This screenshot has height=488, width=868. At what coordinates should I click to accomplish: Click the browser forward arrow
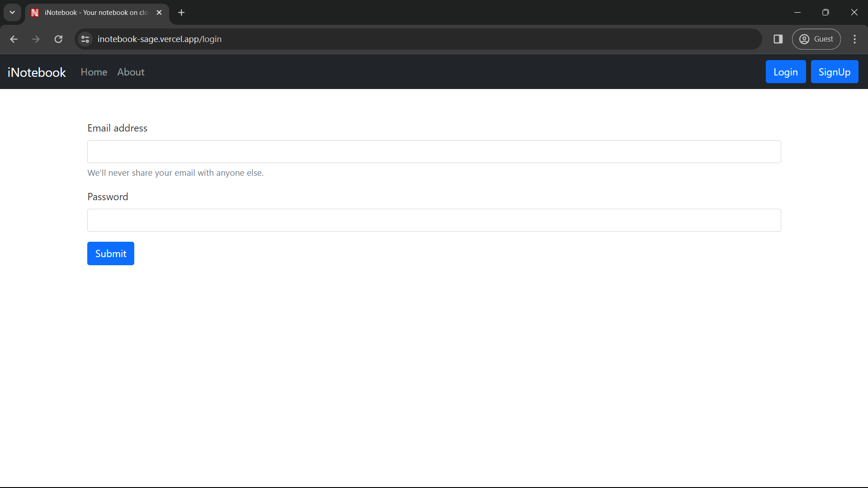pos(36,39)
